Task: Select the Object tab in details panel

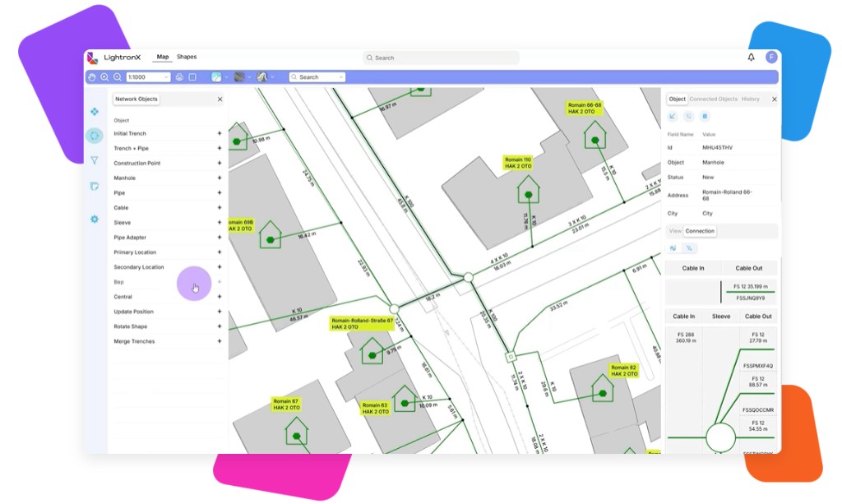Action: (677, 99)
